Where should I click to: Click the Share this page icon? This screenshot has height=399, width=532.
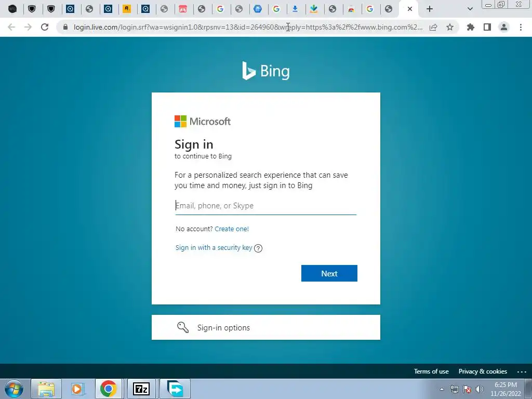pos(433,27)
